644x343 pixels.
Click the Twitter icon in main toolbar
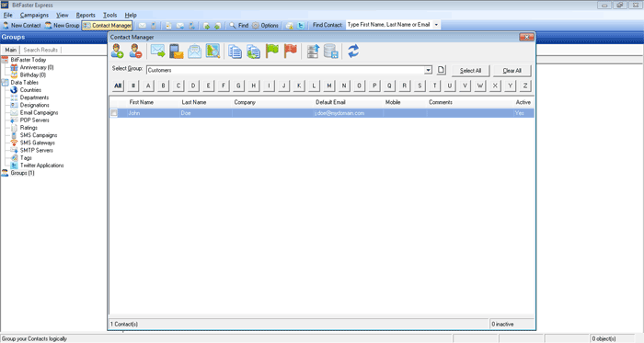pyautogui.click(x=301, y=26)
